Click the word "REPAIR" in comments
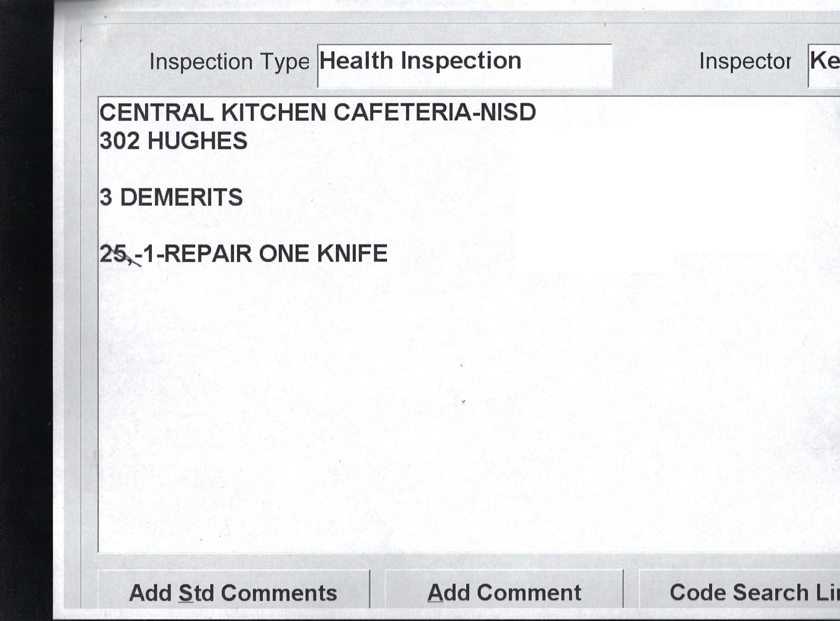The image size is (840, 621). tap(208, 254)
